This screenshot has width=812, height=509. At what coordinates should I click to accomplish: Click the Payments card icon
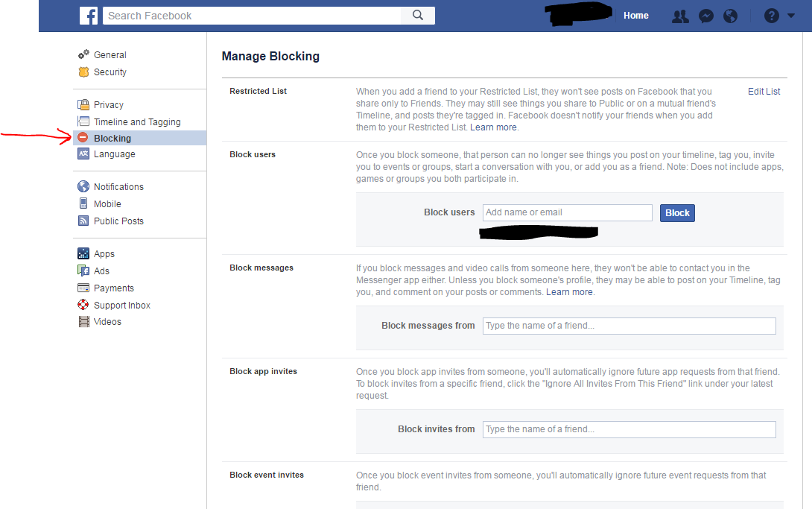coord(83,288)
